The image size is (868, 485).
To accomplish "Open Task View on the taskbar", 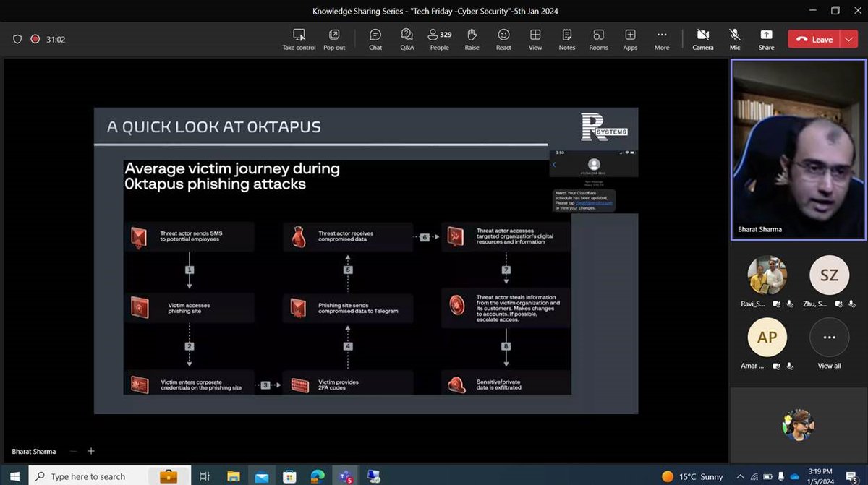I will click(x=205, y=476).
